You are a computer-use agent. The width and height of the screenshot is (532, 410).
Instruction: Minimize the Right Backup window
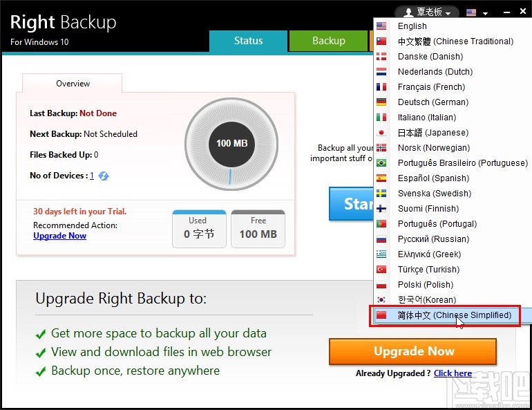pos(506,12)
